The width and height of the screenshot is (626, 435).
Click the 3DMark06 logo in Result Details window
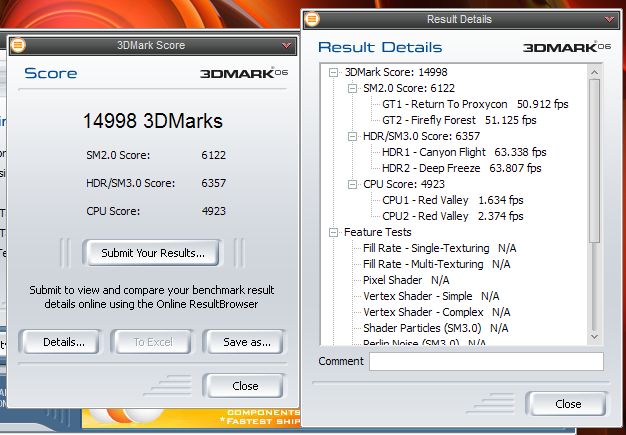point(565,47)
